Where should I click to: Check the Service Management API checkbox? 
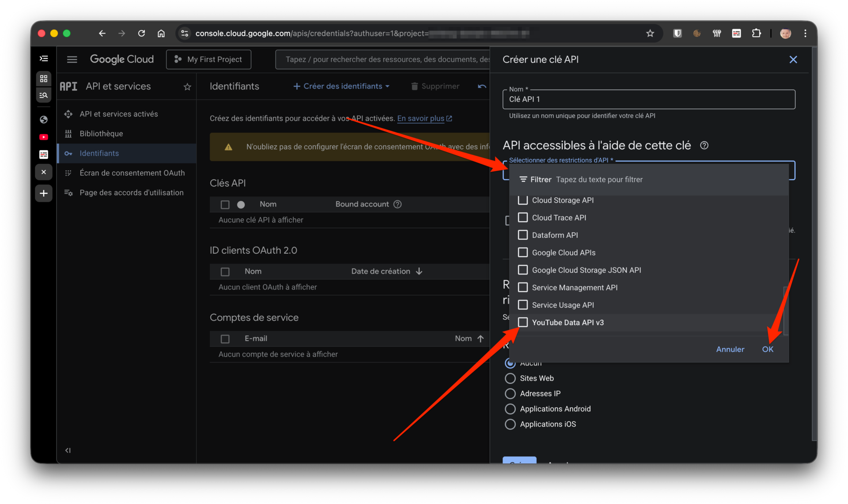(x=522, y=288)
